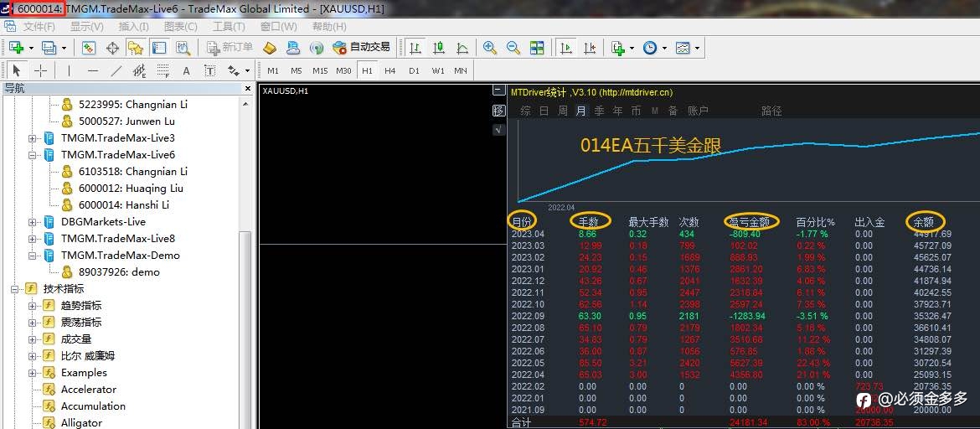Expand TMGM.TradeMax-Live3 tree node
Viewport: 980px width, 429px height.
(33, 137)
